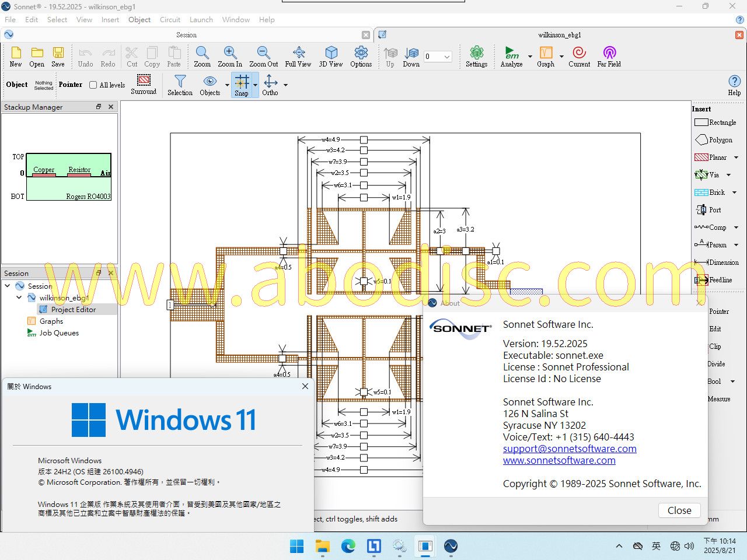Open the Launch menu
747x560 pixels.
coord(201,19)
